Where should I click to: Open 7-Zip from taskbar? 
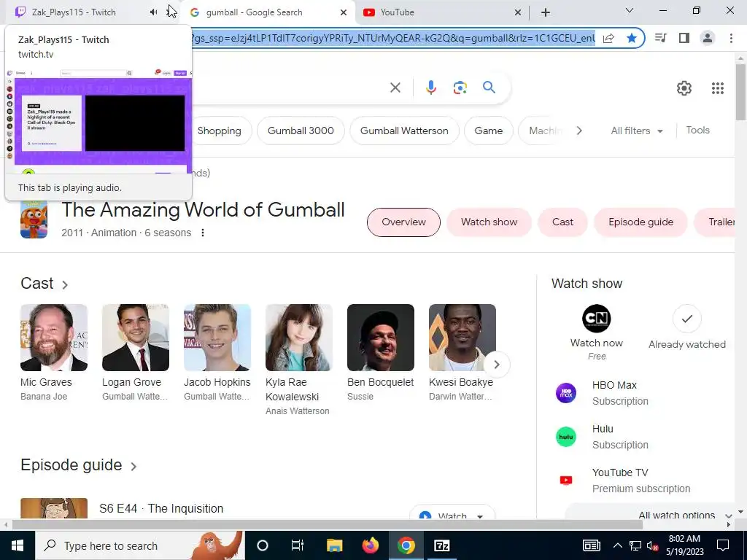coord(441,545)
